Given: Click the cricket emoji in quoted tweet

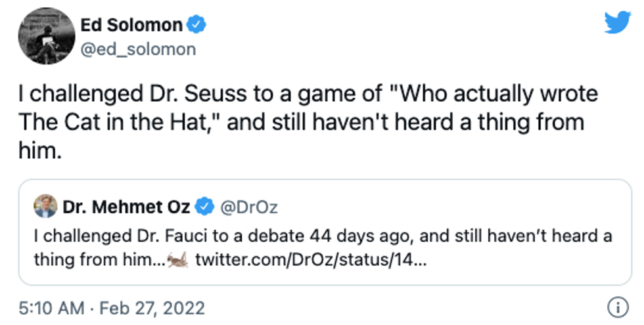Looking at the screenshot, I should coord(177,261).
